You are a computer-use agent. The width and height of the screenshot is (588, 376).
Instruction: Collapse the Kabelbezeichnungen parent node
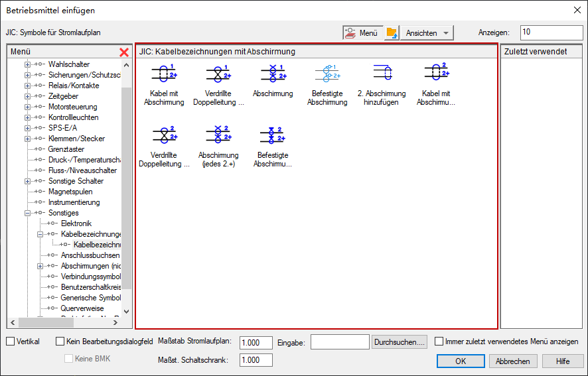click(x=40, y=234)
